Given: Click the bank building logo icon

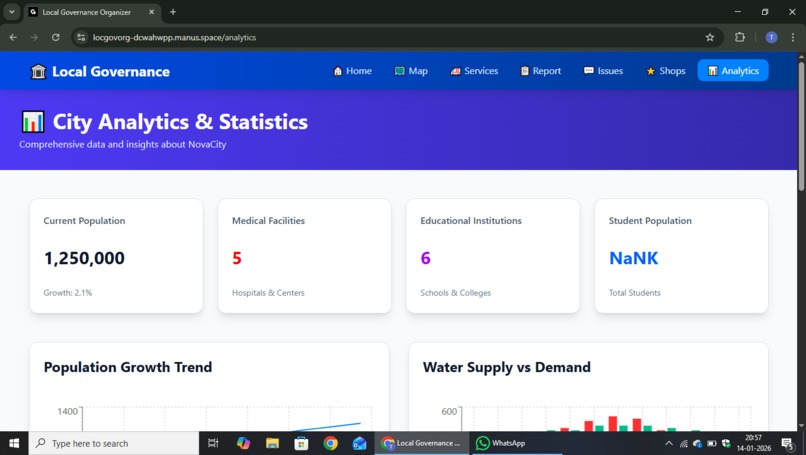Looking at the screenshot, I should pyautogui.click(x=38, y=71).
